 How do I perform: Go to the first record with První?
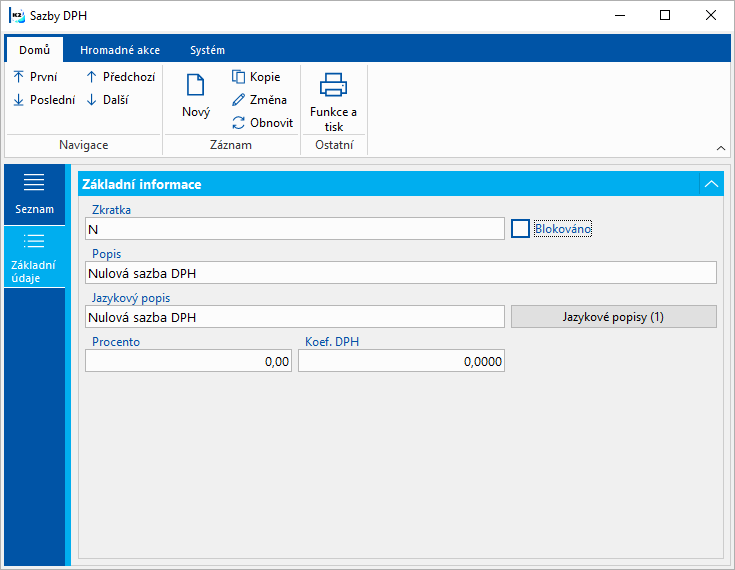(35, 77)
